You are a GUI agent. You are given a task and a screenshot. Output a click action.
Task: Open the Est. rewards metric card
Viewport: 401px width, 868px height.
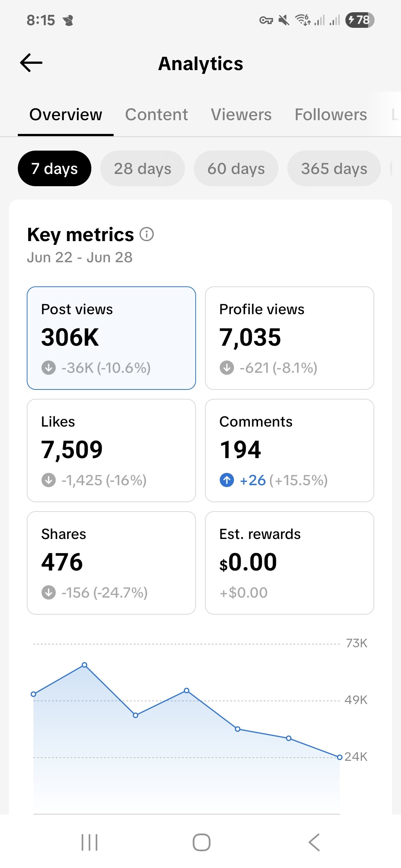click(289, 563)
